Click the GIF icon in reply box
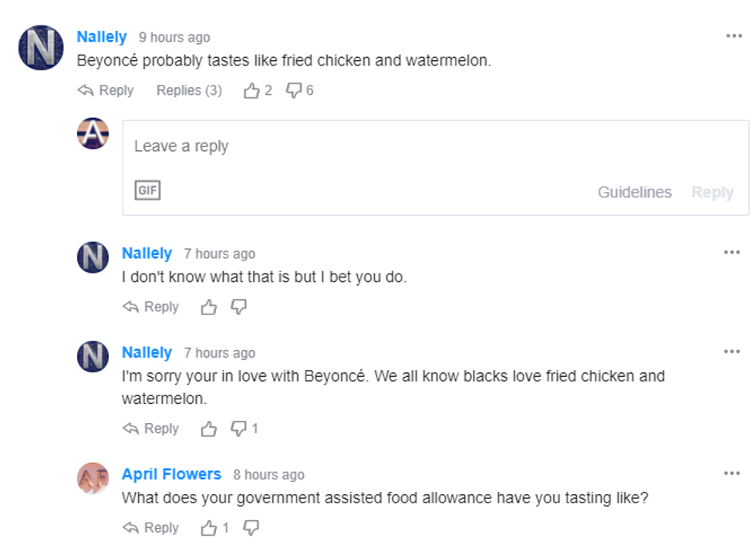Screen dimensions: 756x548 point(147,190)
